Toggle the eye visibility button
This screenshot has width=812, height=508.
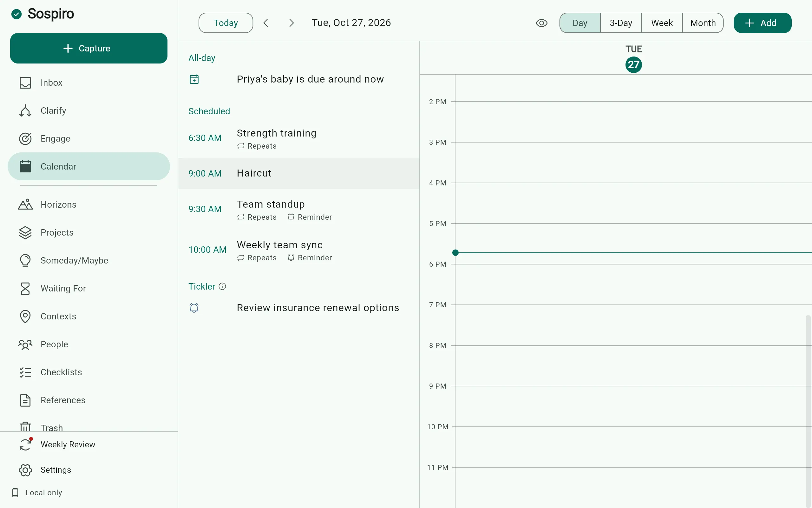point(541,23)
